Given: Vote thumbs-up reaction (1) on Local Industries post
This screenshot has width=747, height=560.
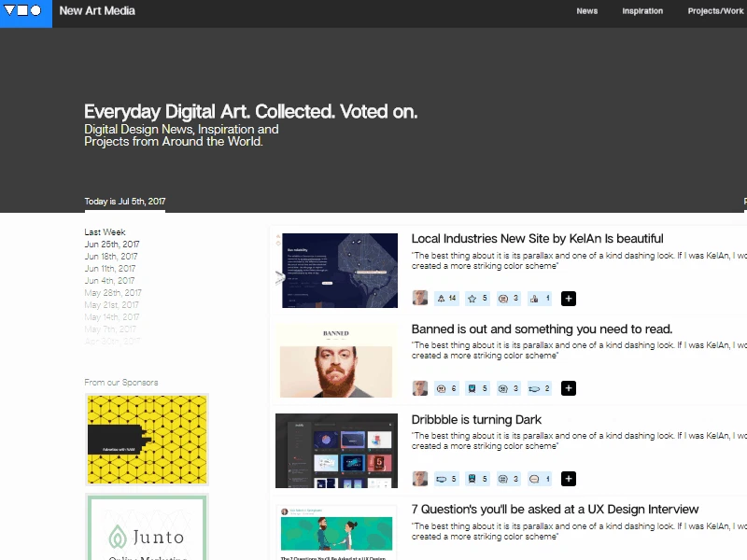Looking at the screenshot, I should [x=540, y=299].
